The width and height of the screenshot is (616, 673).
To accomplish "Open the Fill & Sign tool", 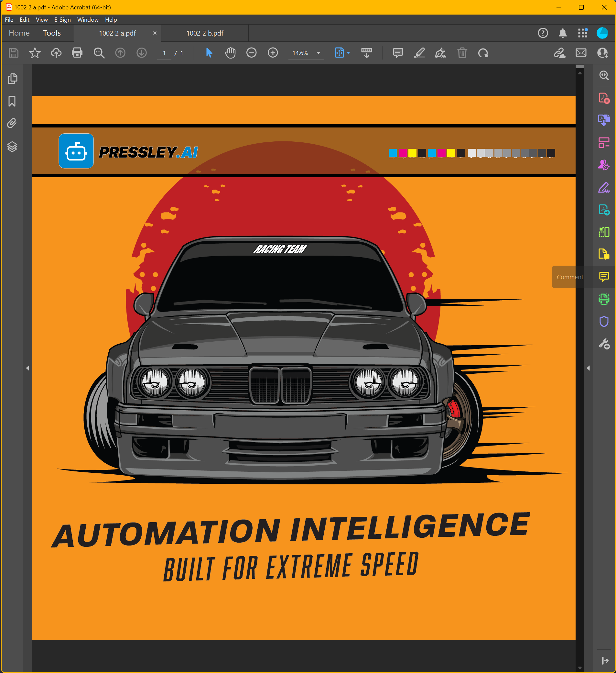I will [604, 187].
